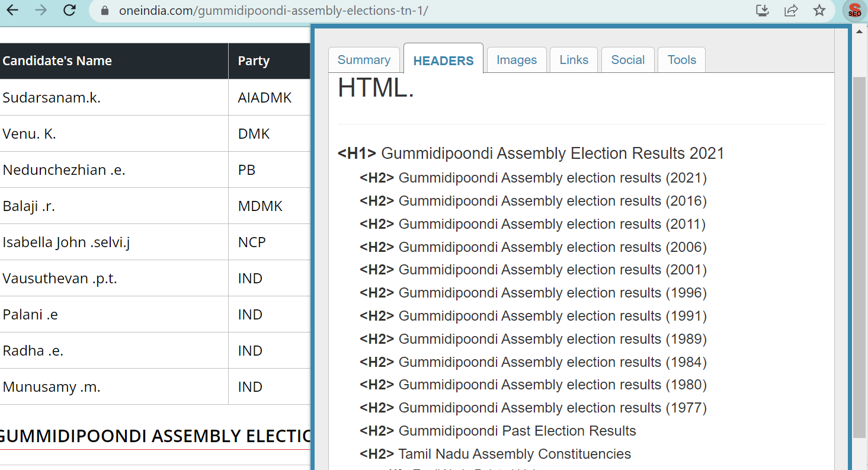868x470 pixels.
Task: Click the vertical scrollbar thumb
Action: click(x=859, y=257)
